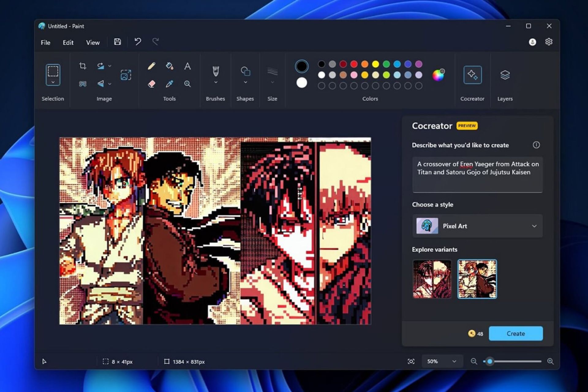Activate the Crop tool

(x=83, y=66)
